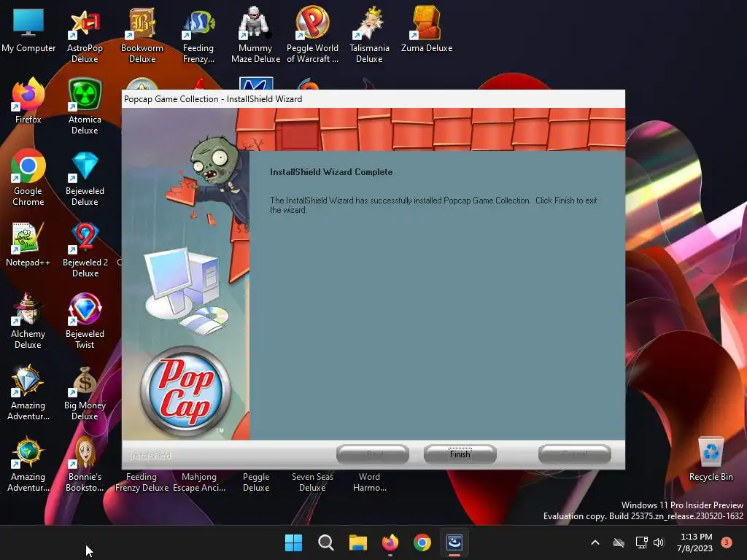Open File Explorer from taskbar

tap(357, 542)
